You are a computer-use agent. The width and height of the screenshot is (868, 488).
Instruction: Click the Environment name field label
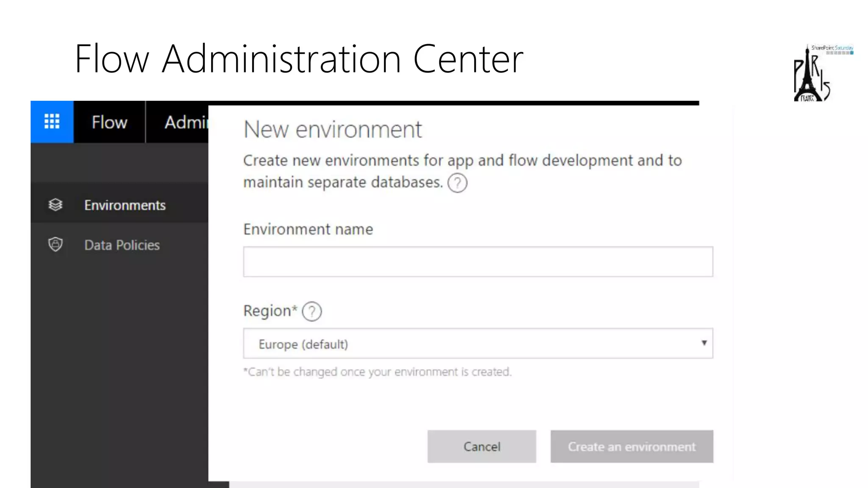pyautogui.click(x=308, y=229)
